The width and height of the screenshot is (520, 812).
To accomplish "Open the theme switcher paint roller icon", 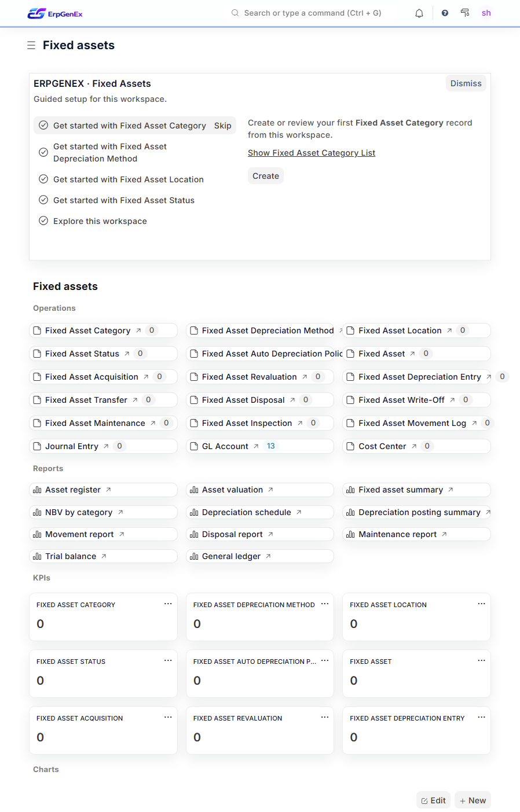I will click(465, 13).
